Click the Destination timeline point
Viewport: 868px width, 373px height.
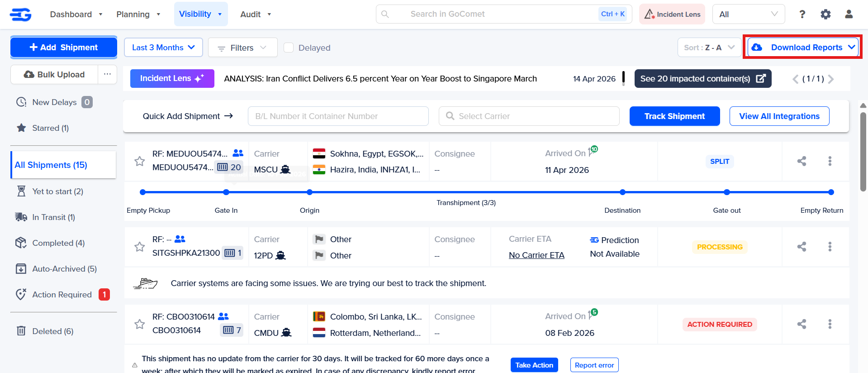tap(622, 192)
